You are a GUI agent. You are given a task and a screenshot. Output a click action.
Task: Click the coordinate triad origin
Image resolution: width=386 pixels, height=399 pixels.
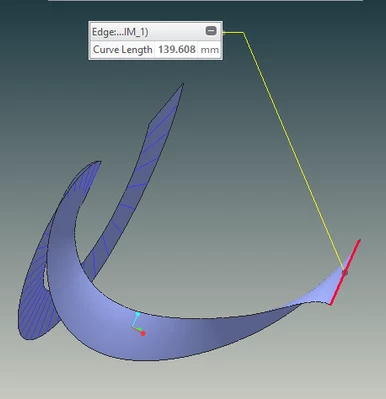(x=133, y=327)
